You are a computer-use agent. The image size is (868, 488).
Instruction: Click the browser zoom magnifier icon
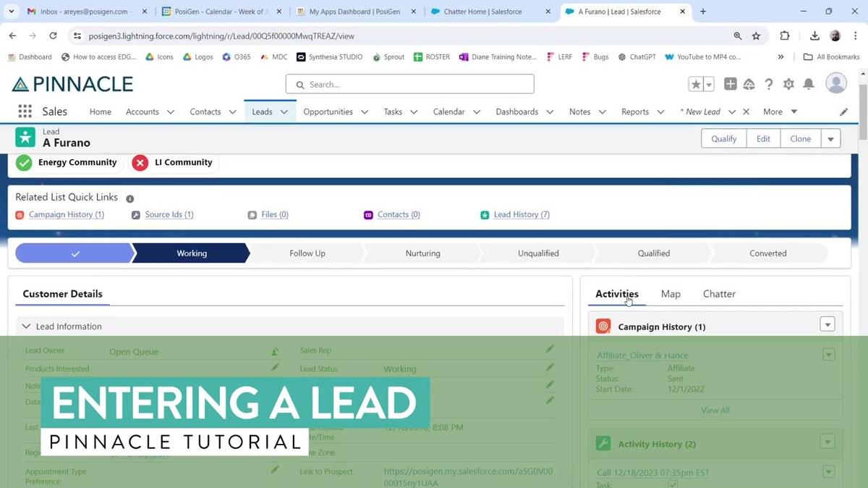point(737,35)
